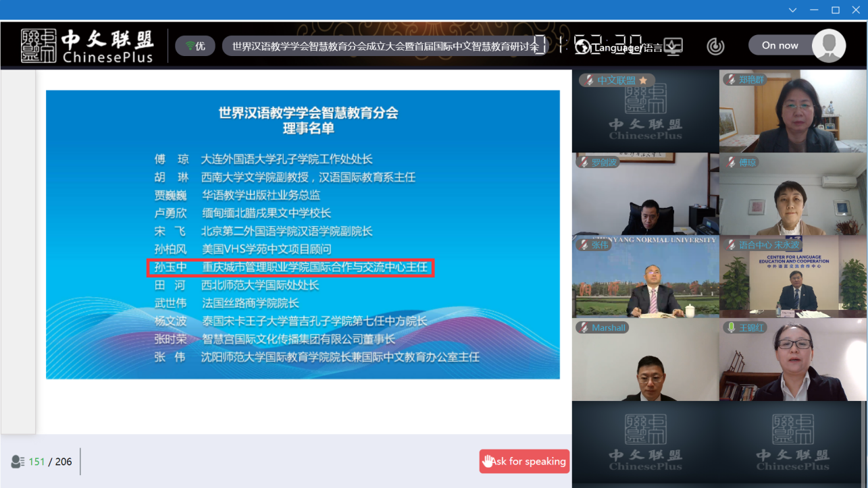Viewport: 868px width, 488px height.
Task: Select the 傅琼 video tile
Action: click(x=792, y=194)
